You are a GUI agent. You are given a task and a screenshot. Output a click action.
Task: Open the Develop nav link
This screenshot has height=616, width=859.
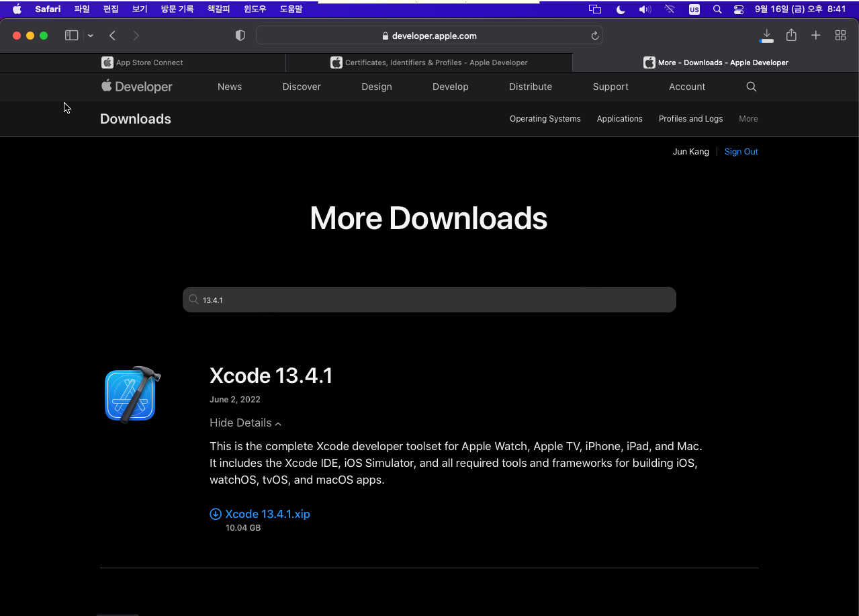(x=451, y=87)
